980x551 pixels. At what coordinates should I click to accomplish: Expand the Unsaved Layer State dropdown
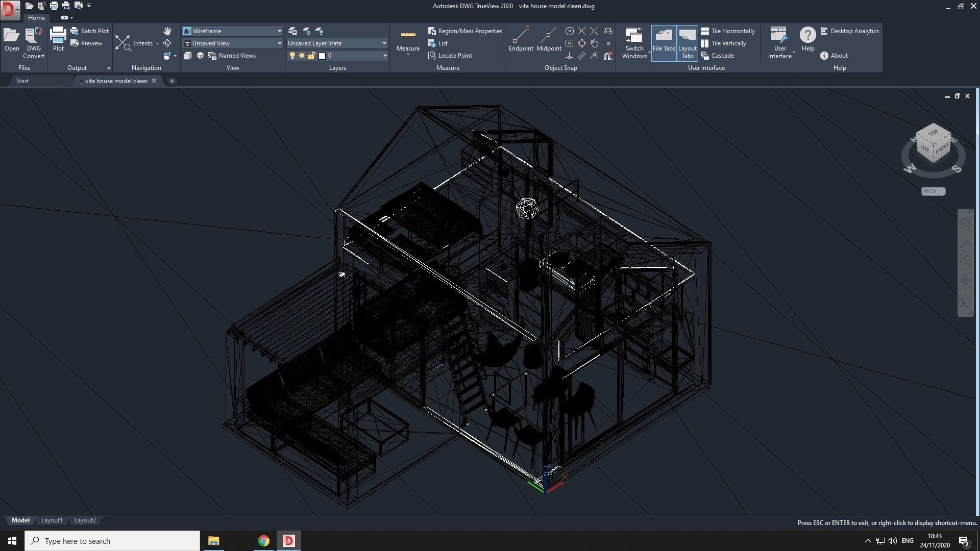[x=384, y=43]
